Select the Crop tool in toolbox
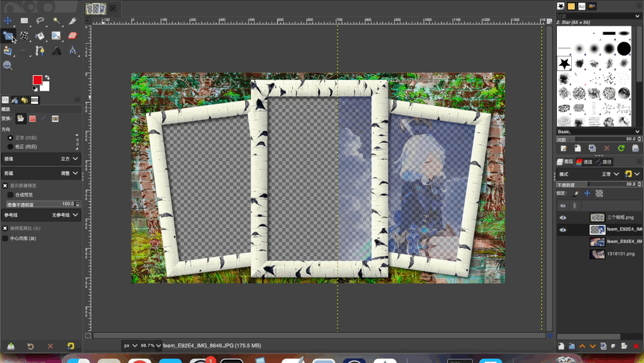 pos(72,20)
